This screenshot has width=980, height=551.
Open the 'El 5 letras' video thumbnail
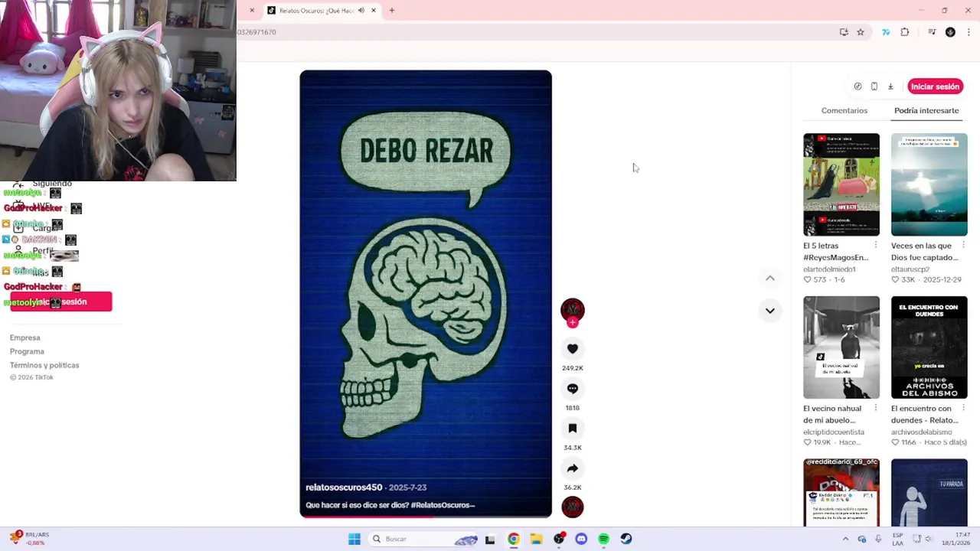point(841,184)
